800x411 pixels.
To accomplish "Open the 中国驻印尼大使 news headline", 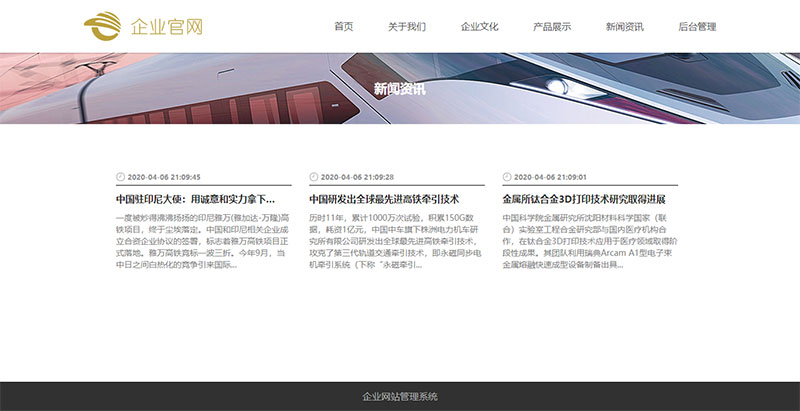I will pyautogui.click(x=195, y=199).
